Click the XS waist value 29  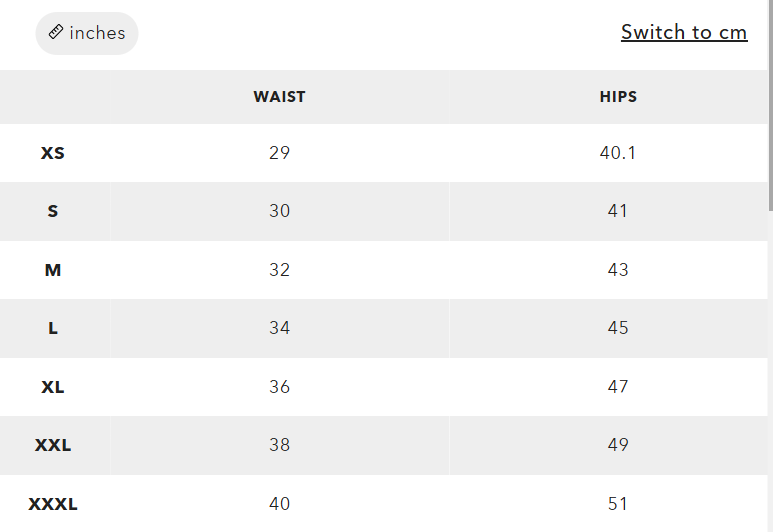pos(279,153)
